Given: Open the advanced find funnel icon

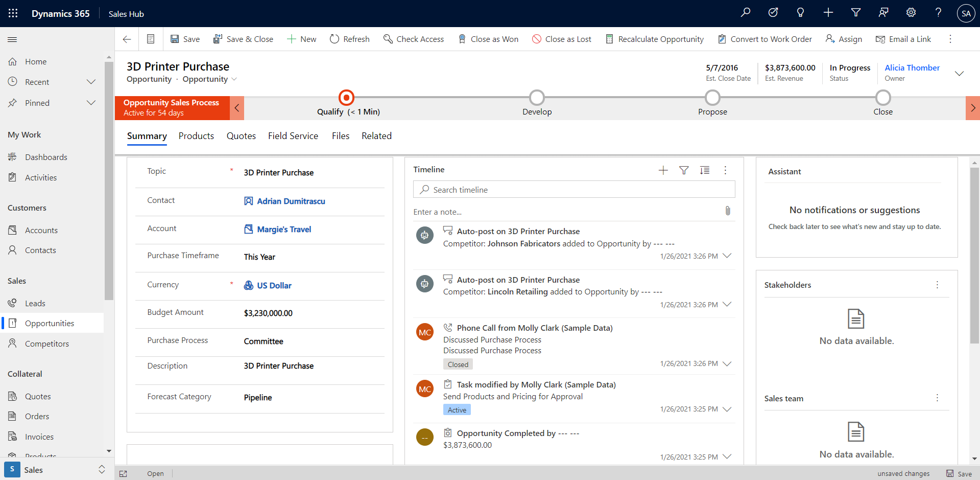Looking at the screenshot, I should point(856,13).
